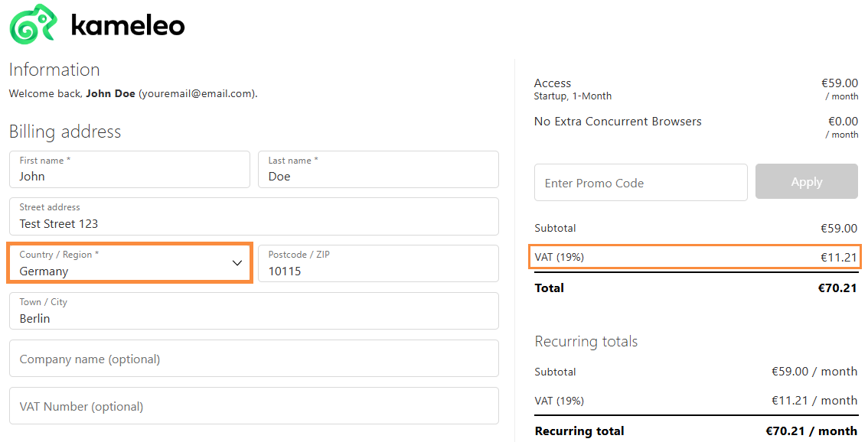Click the Subtotal label above VAT

pos(555,228)
